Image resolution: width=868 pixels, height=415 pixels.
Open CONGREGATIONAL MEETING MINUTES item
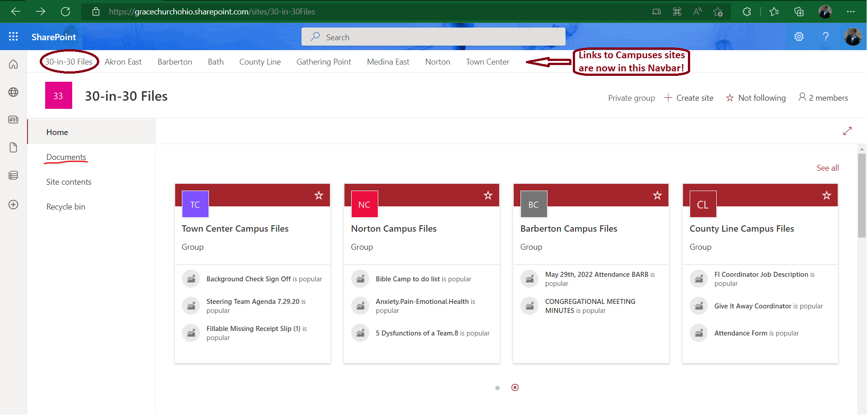tap(590, 306)
